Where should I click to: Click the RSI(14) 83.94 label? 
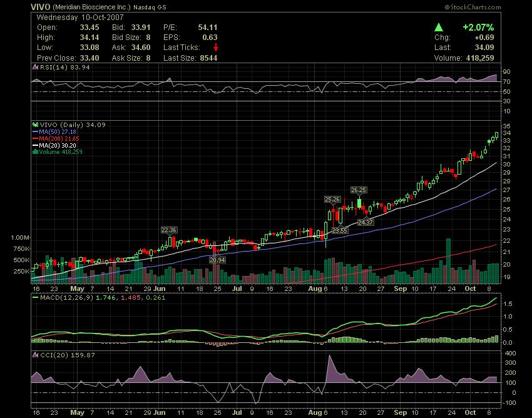coord(65,67)
